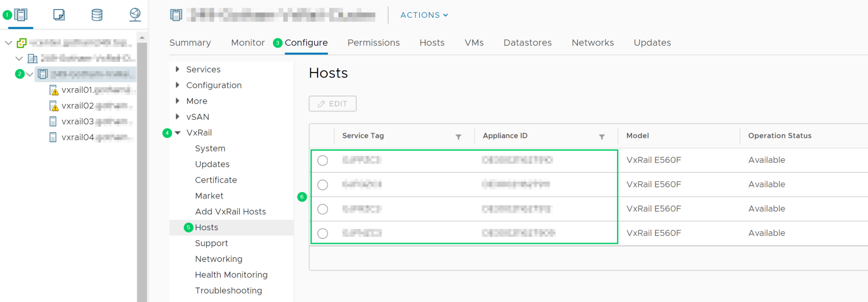Switch to the Hosts tab
Image resolution: width=868 pixels, height=302 pixels.
[432, 42]
